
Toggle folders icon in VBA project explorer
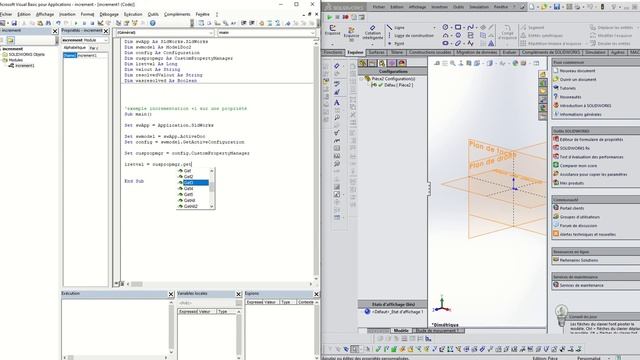click(11, 40)
